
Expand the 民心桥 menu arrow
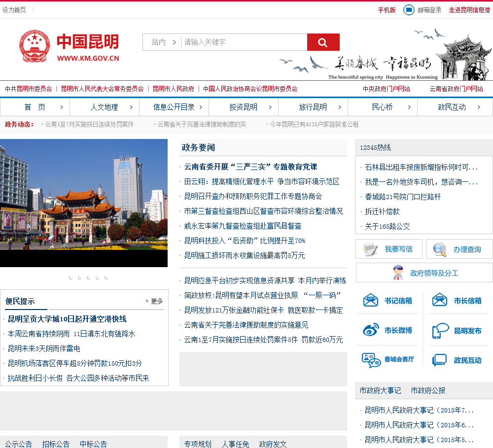pos(409,107)
